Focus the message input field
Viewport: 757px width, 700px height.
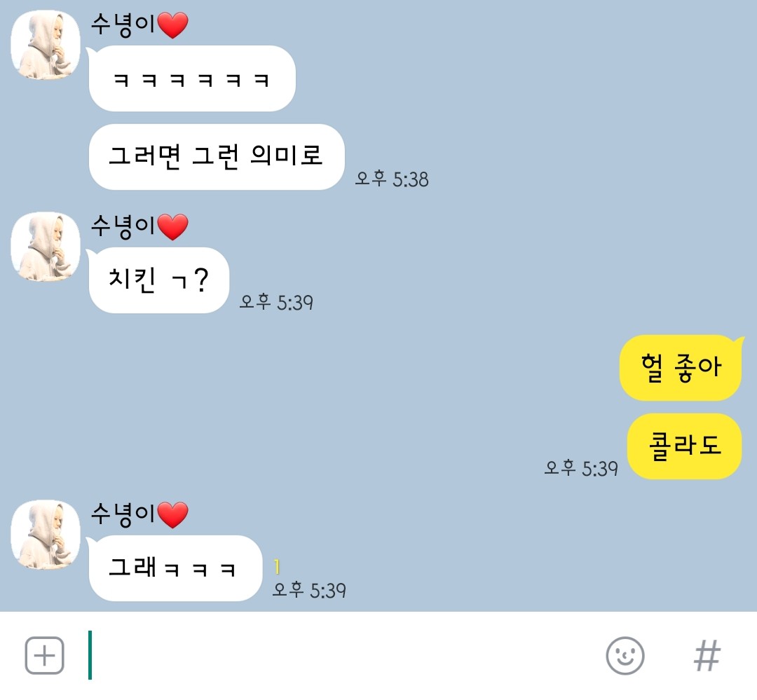[x=338, y=655]
